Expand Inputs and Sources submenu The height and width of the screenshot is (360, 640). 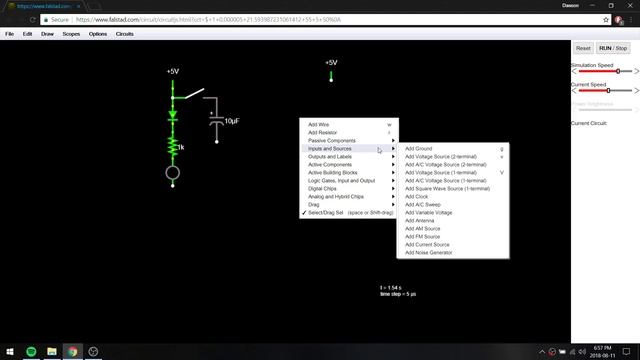click(x=349, y=149)
